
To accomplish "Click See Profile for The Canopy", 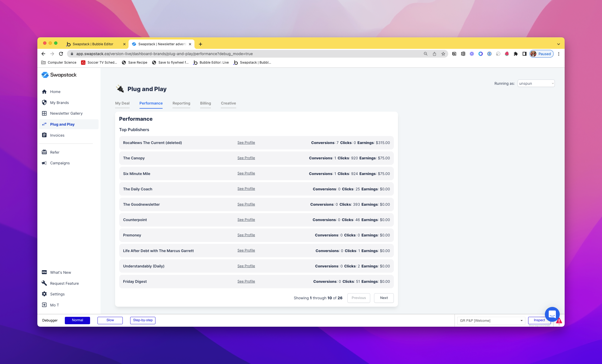I will tap(246, 157).
